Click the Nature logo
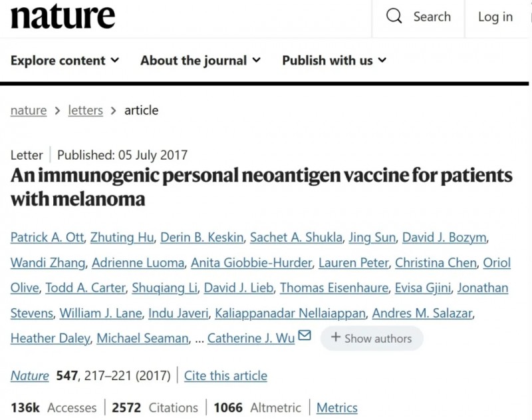 click(x=63, y=17)
